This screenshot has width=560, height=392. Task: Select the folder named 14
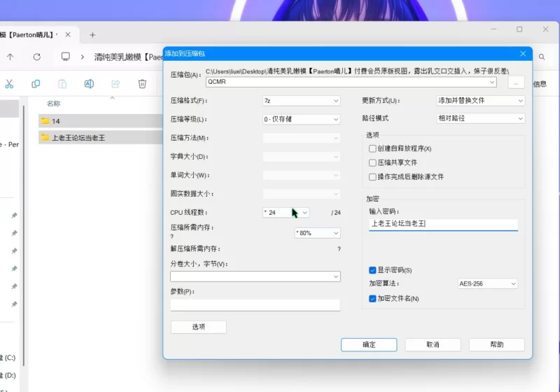coord(101,121)
